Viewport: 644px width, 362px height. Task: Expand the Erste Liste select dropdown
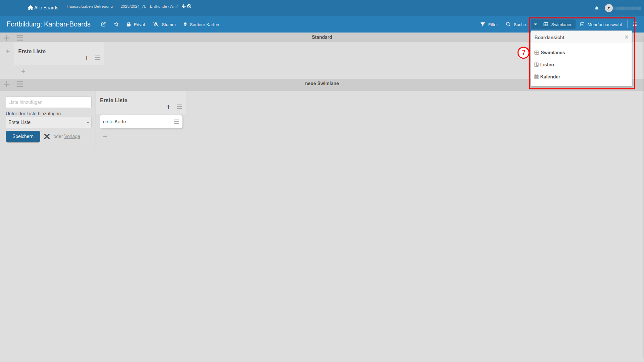pyautogui.click(x=49, y=122)
